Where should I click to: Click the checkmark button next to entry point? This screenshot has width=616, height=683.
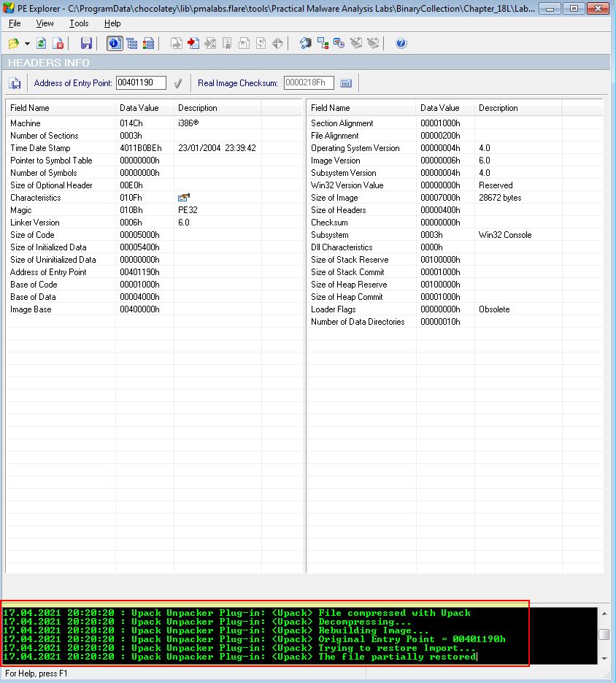(x=177, y=83)
